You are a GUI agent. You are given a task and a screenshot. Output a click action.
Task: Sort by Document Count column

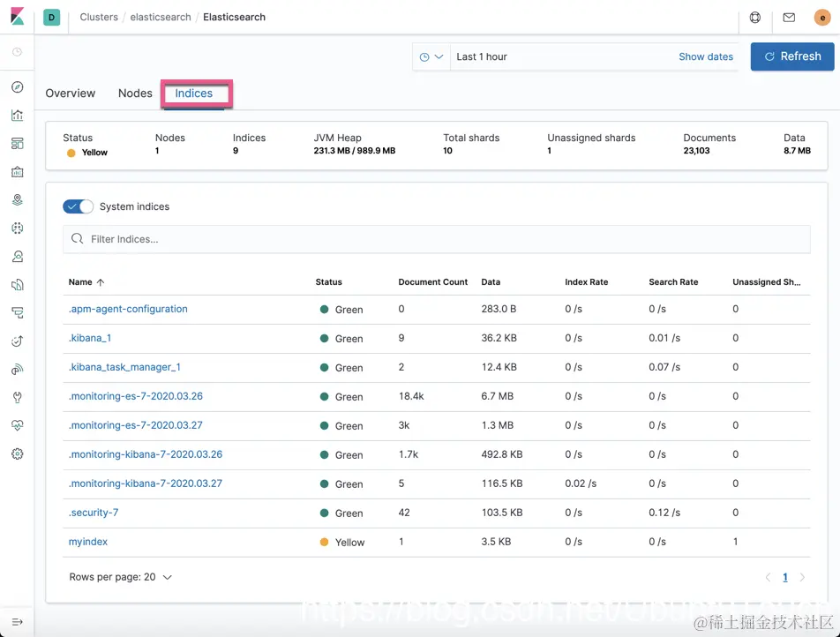433,281
